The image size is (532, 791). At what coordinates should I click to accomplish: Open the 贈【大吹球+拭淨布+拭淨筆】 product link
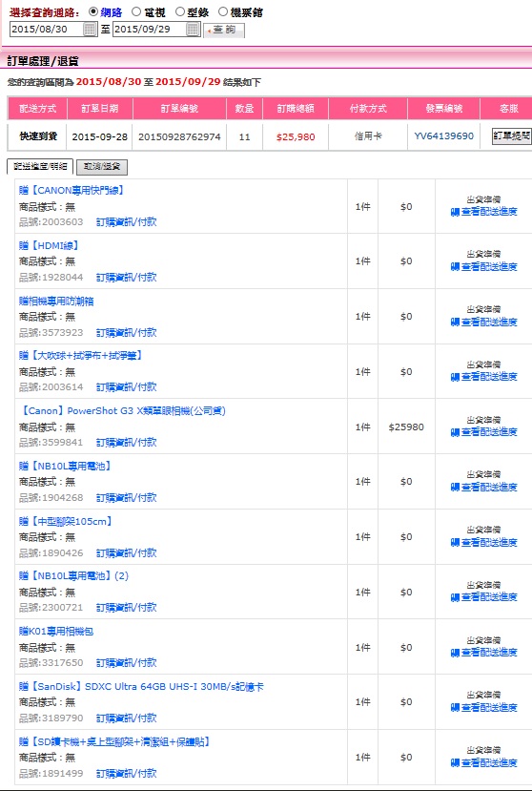[x=81, y=356]
